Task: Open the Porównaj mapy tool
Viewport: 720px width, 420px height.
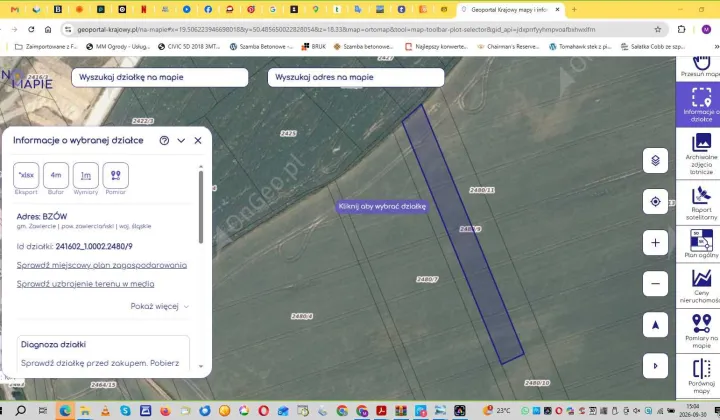Action: pos(700,376)
